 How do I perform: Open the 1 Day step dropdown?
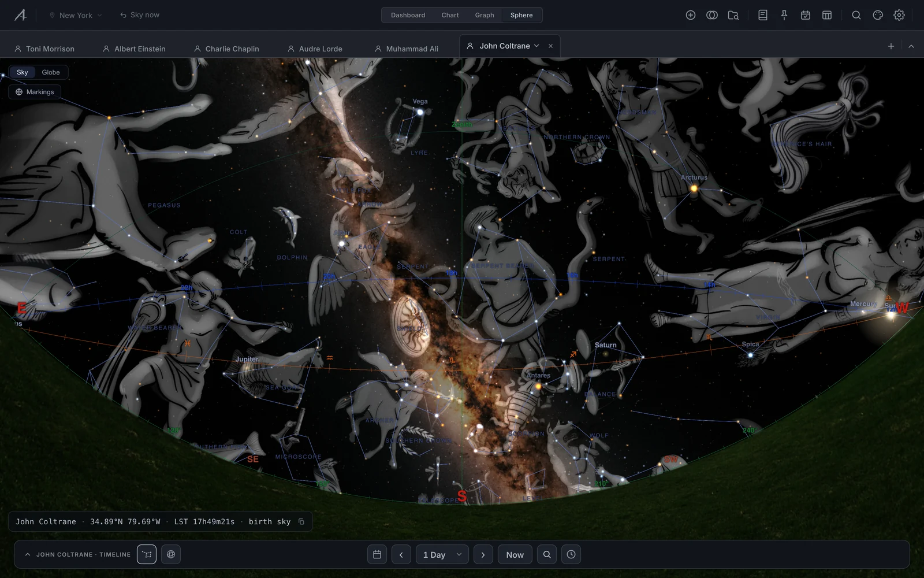pos(442,554)
